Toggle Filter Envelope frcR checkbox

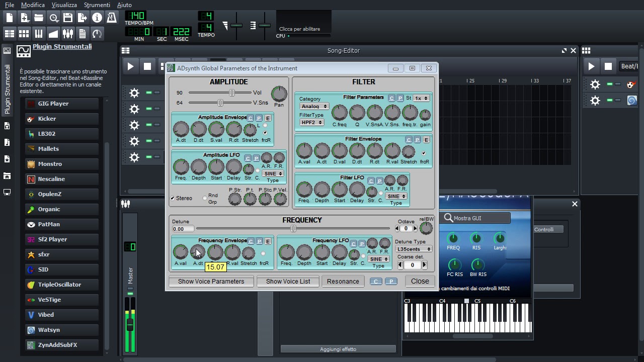tap(424, 153)
